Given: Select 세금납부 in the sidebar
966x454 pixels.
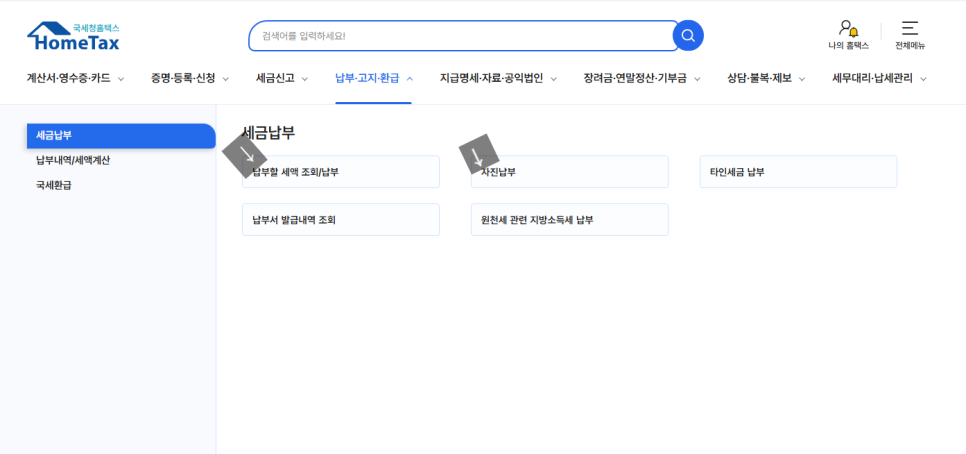Looking at the screenshot, I should click(120, 136).
